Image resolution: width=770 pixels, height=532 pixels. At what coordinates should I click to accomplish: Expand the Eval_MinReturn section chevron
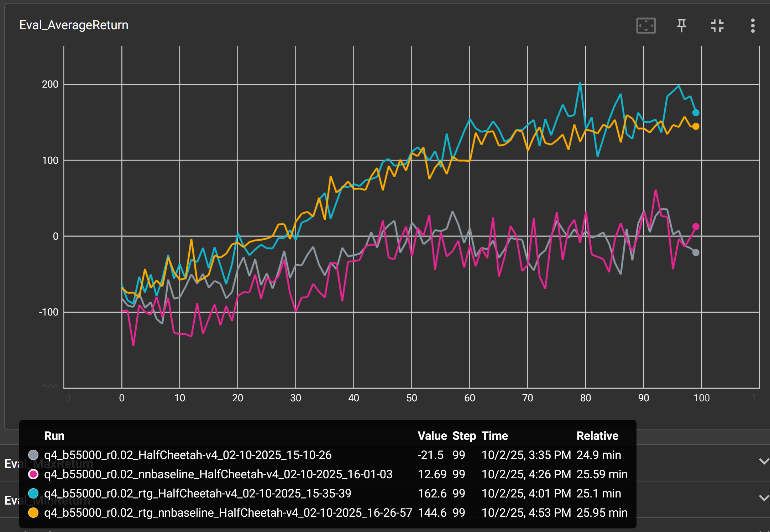(764, 498)
